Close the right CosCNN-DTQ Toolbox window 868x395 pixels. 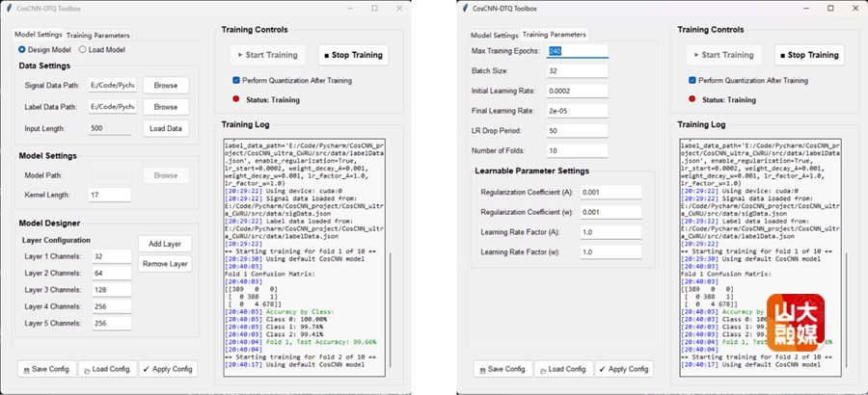click(x=855, y=9)
